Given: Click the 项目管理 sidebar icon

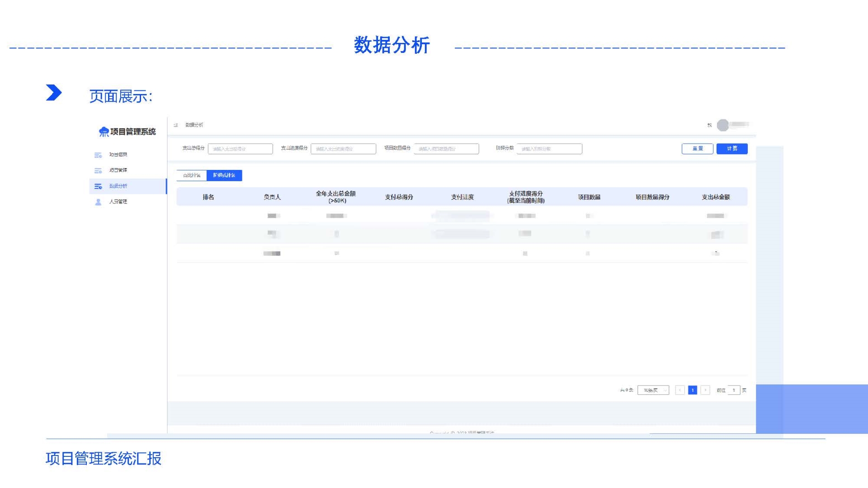Looking at the screenshot, I should [98, 170].
